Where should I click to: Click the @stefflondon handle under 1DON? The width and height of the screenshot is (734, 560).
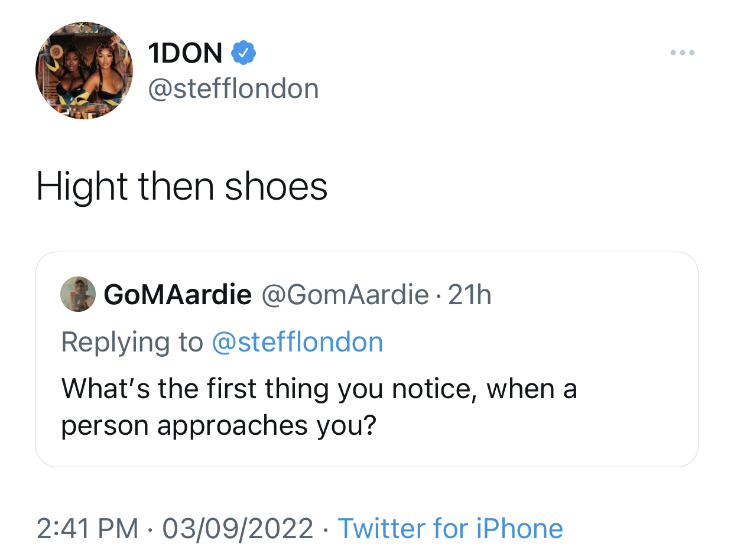[x=233, y=89]
